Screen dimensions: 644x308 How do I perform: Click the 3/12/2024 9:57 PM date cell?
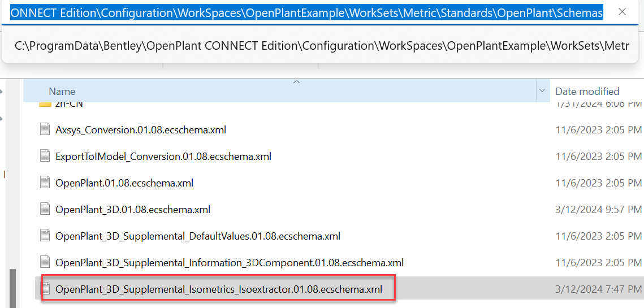(598, 210)
